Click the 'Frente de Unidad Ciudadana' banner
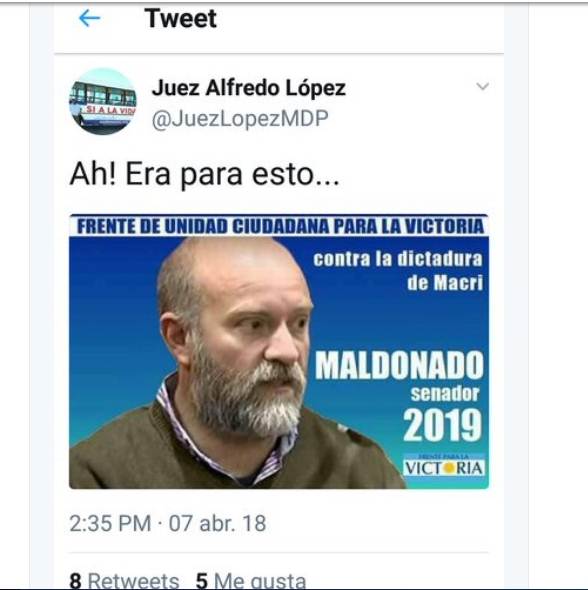 pos(279,226)
